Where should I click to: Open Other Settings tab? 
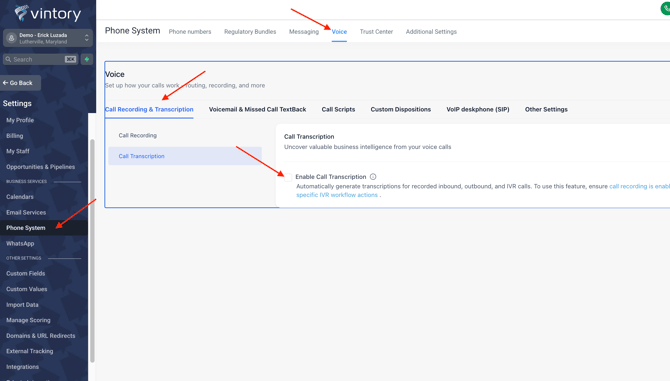point(546,109)
